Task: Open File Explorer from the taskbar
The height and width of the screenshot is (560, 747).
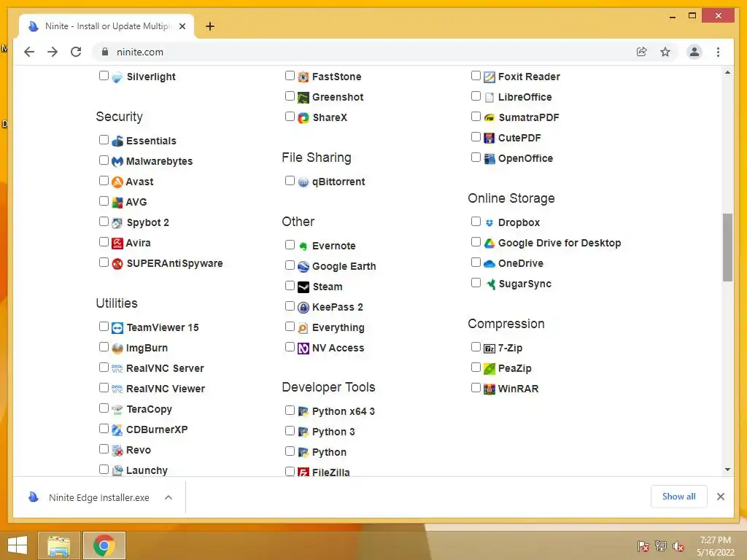Action: click(59, 545)
